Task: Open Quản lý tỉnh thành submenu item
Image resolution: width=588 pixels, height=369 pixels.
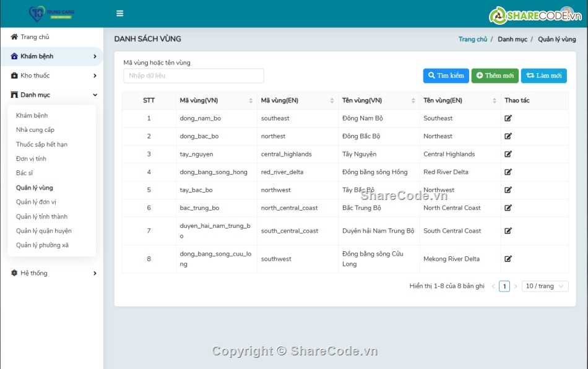Action: (41, 216)
